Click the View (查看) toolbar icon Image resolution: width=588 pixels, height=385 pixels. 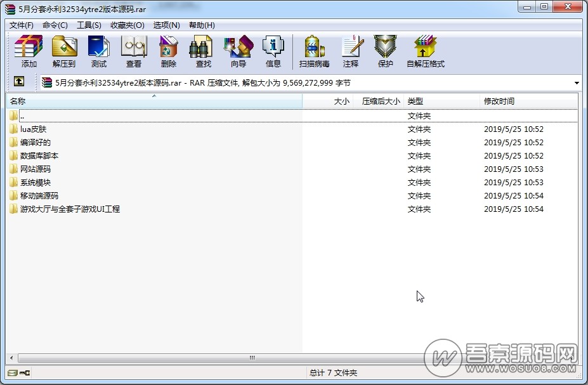point(133,51)
